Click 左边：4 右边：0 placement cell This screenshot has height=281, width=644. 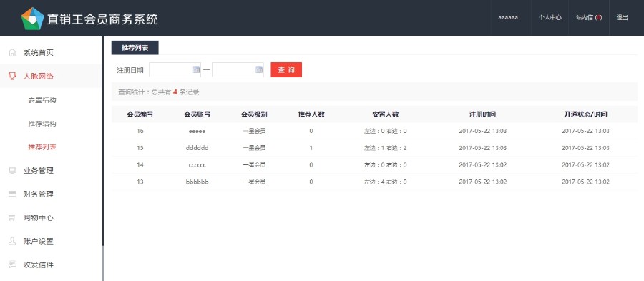pyautogui.click(x=385, y=182)
